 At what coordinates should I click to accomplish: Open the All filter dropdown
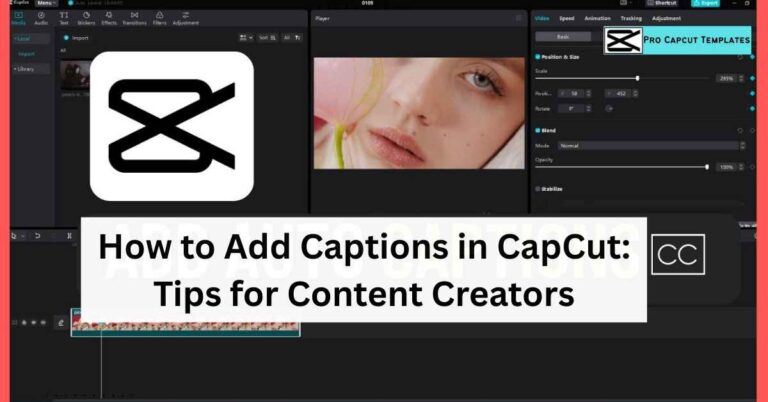click(292, 38)
